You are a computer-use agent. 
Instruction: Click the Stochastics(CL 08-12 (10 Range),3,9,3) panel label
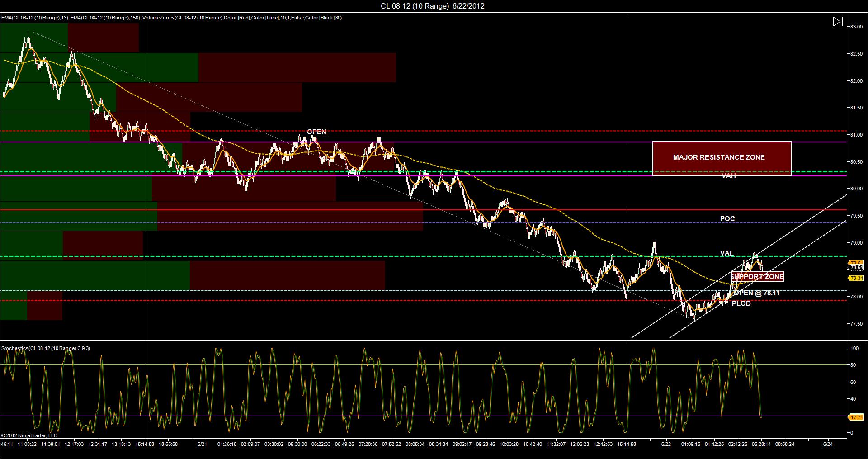tap(46, 348)
